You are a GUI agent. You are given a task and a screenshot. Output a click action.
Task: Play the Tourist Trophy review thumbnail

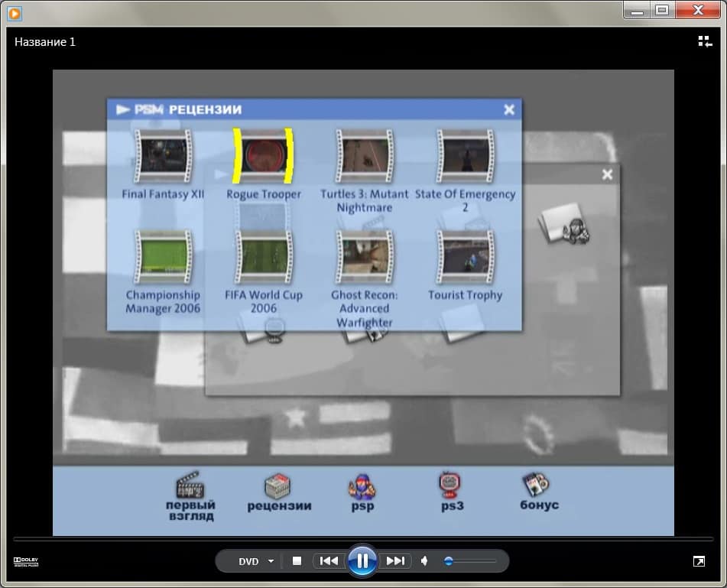(465, 256)
